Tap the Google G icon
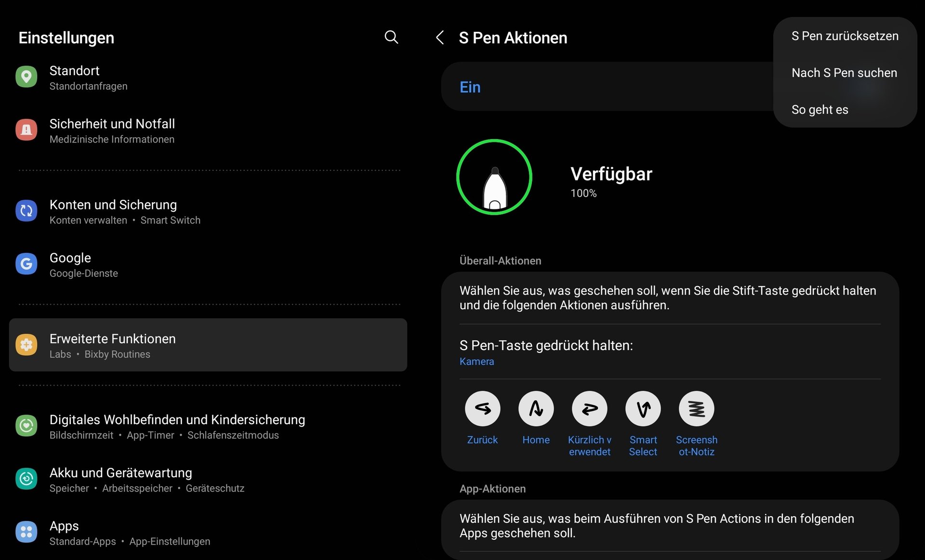The height and width of the screenshot is (560, 925). [26, 263]
